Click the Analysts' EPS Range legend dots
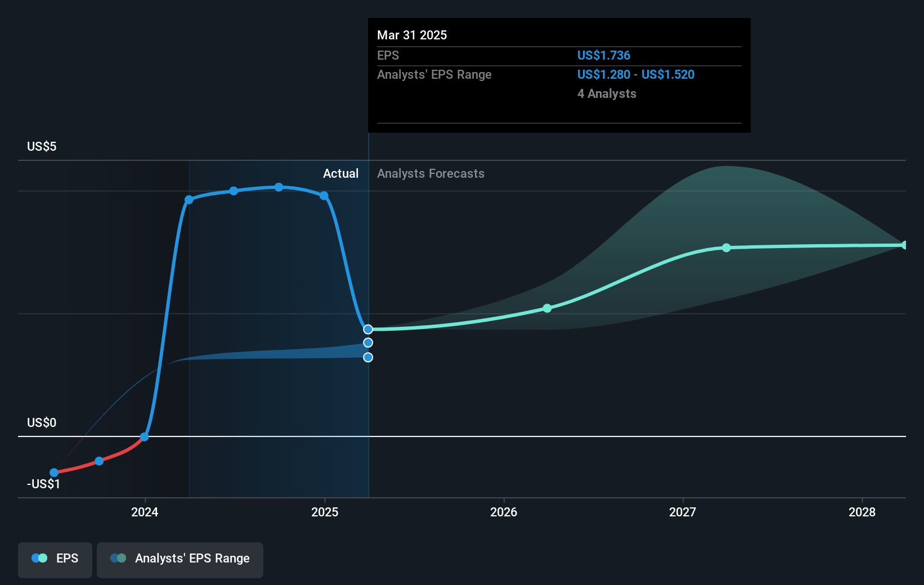Viewport: 924px width, 585px height. click(118, 558)
